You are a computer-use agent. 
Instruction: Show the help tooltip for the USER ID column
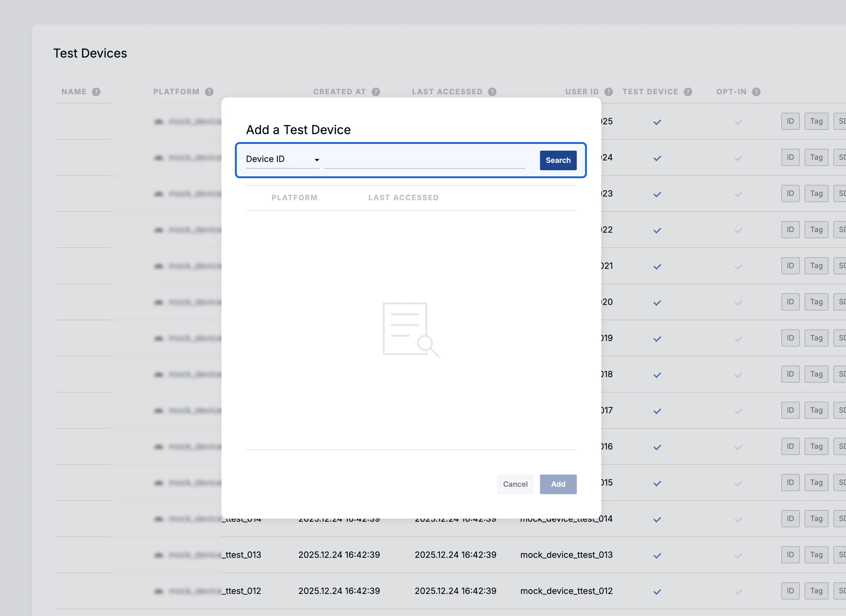608,92
